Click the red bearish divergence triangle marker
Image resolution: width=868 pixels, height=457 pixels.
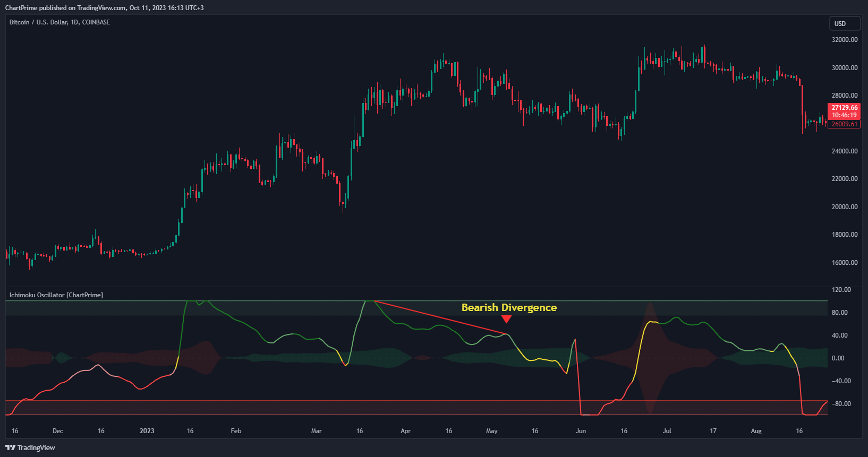[x=506, y=318]
